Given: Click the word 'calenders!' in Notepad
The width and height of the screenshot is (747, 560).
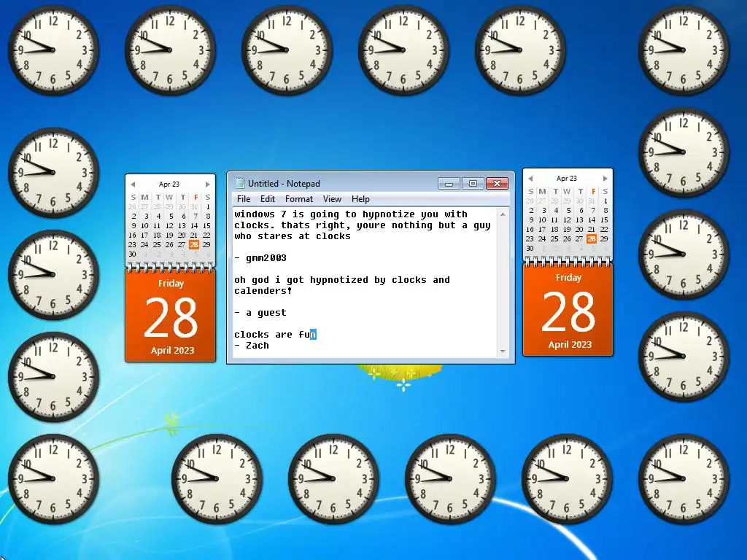Looking at the screenshot, I should coord(263,291).
